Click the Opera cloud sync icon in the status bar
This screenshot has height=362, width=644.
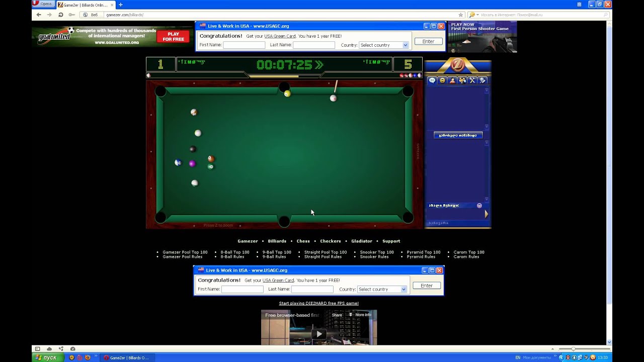49,348
